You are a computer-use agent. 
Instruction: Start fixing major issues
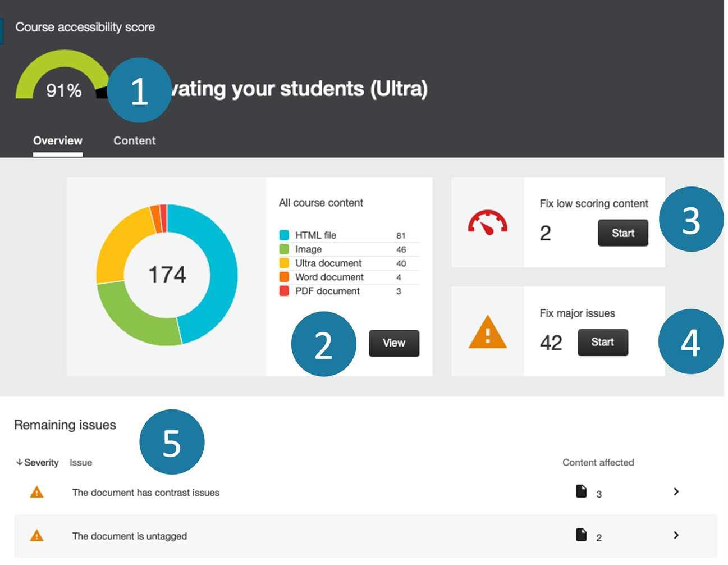tap(603, 342)
